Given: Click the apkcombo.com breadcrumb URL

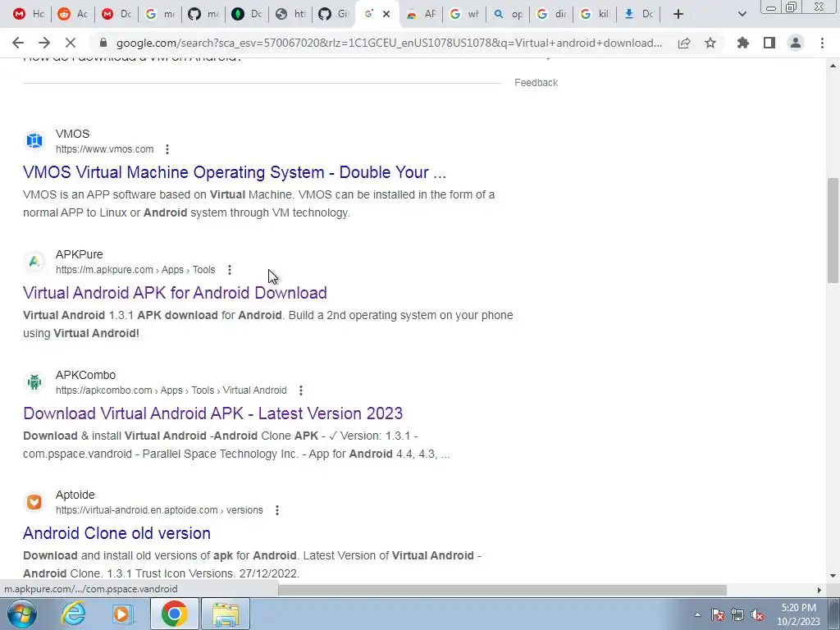Looking at the screenshot, I should click(171, 390).
